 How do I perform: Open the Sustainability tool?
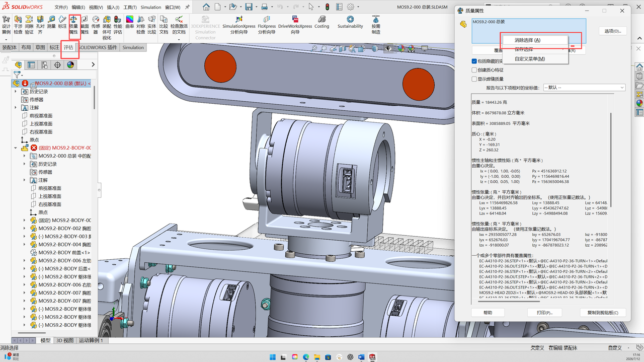pos(350,22)
